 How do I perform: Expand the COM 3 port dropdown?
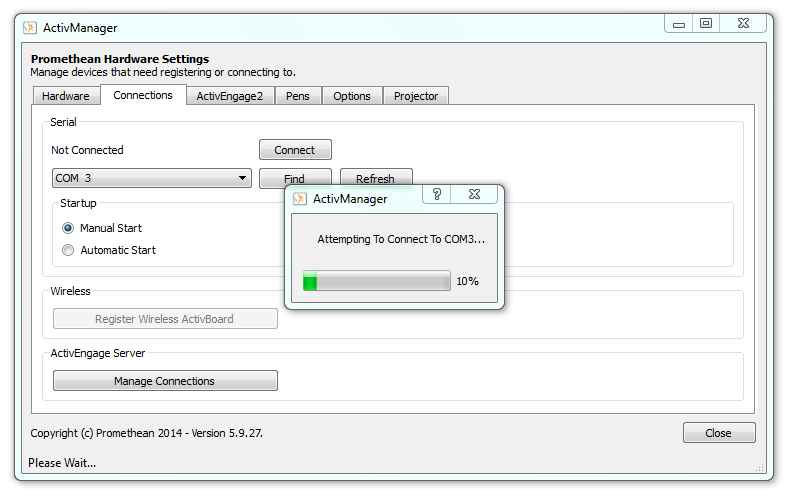tap(243, 179)
